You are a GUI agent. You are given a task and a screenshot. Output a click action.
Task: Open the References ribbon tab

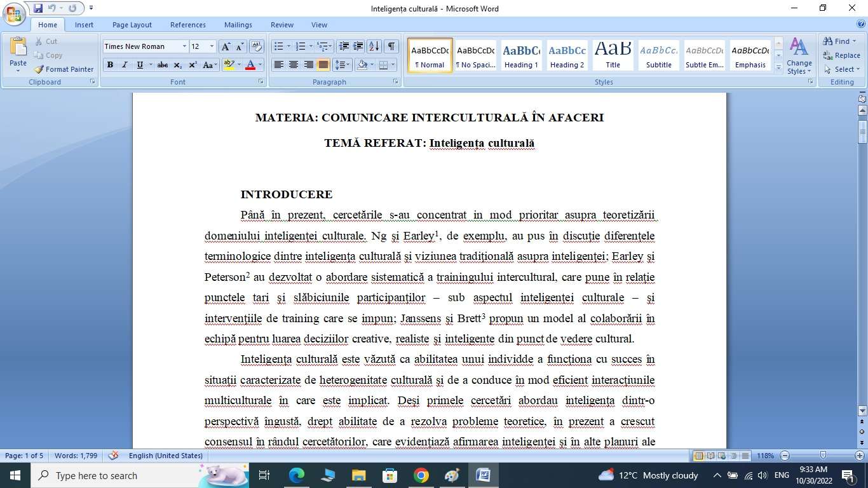187,25
